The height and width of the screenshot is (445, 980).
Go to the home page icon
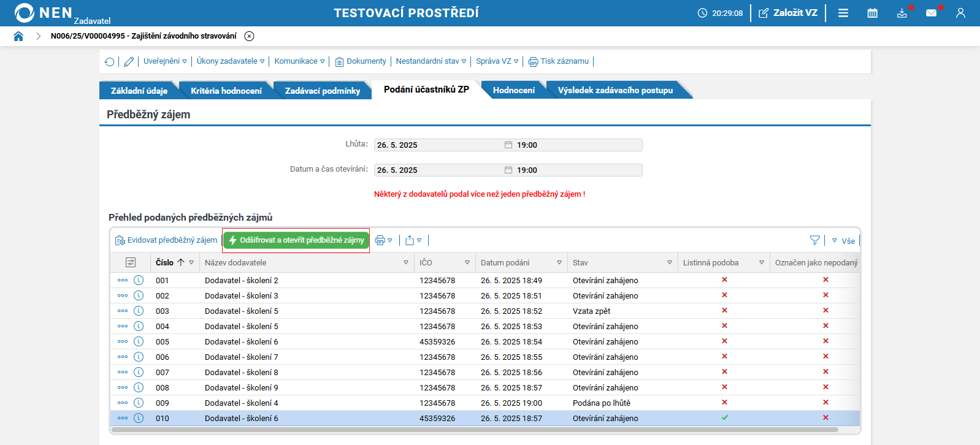click(18, 36)
